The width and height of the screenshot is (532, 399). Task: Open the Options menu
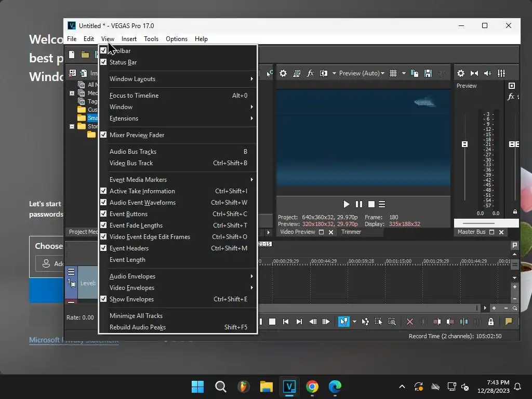click(177, 39)
